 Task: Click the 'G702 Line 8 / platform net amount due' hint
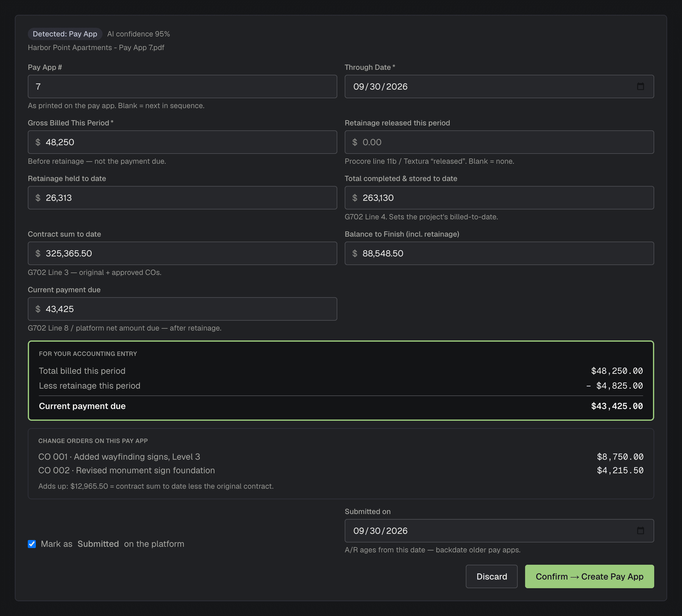click(x=124, y=327)
